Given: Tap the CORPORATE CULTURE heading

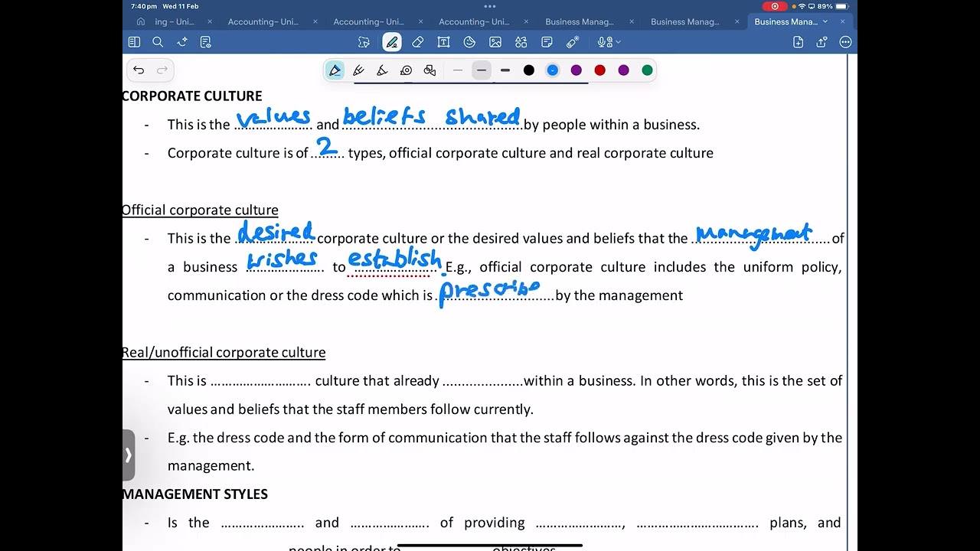Looking at the screenshot, I should pyautogui.click(x=192, y=96).
